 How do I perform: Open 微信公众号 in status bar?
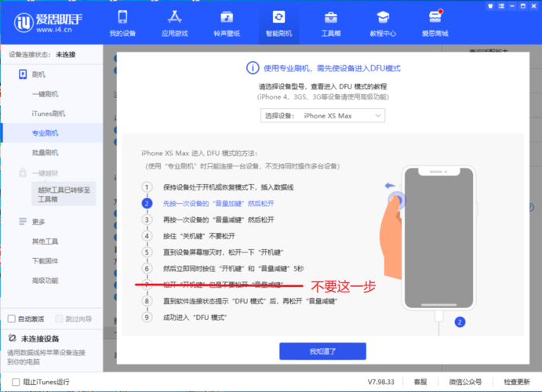pyautogui.click(x=465, y=382)
